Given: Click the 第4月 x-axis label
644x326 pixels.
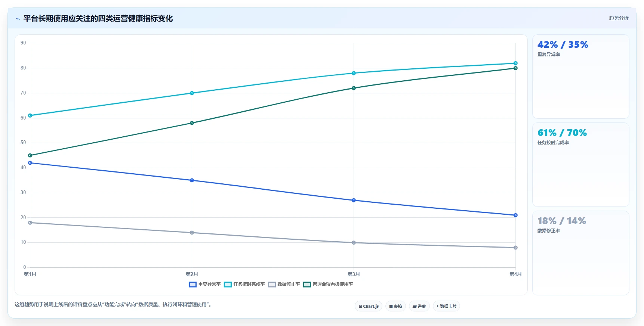Looking at the screenshot, I should (515, 274).
